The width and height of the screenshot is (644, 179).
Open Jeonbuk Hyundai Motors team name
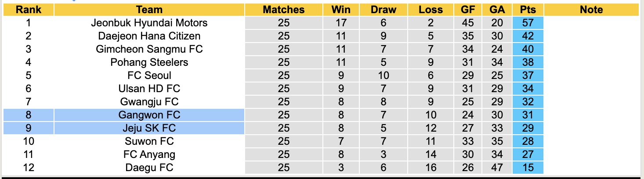pyautogui.click(x=149, y=23)
